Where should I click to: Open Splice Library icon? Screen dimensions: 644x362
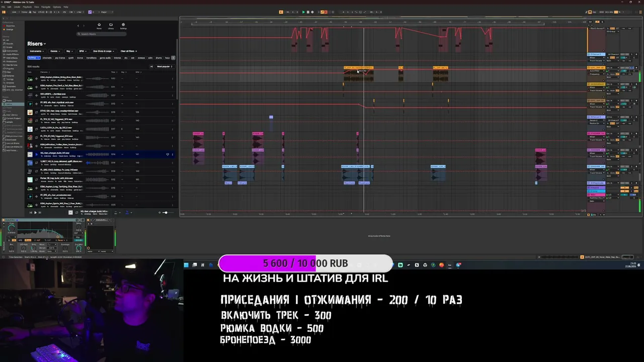tap(111, 26)
